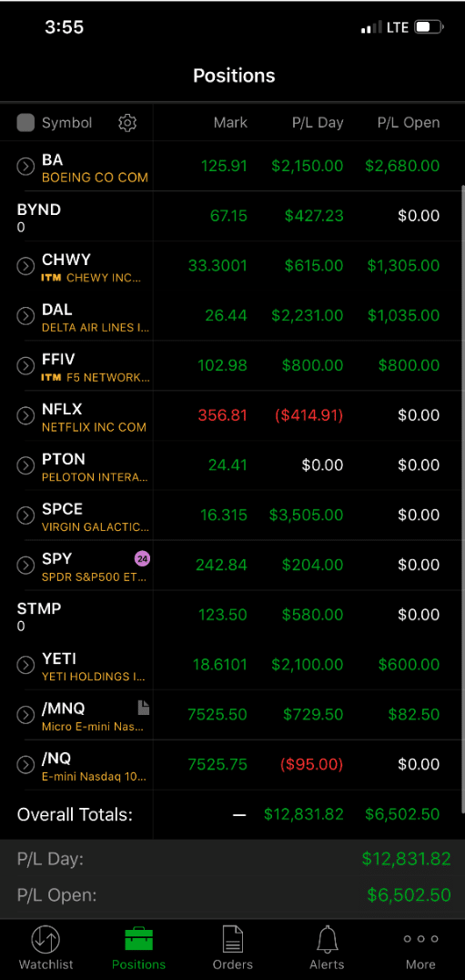The image size is (465, 980).
Task: Toggle the checkbox next to Symbol header
Action: pyautogui.click(x=25, y=122)
